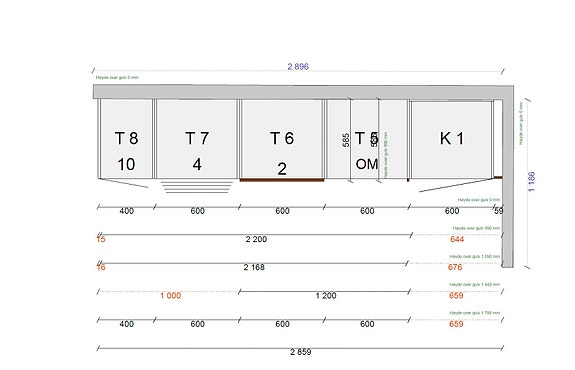Select the orange 1 000 dimension
Screen dimensions: 575x370
click(171, 296)
